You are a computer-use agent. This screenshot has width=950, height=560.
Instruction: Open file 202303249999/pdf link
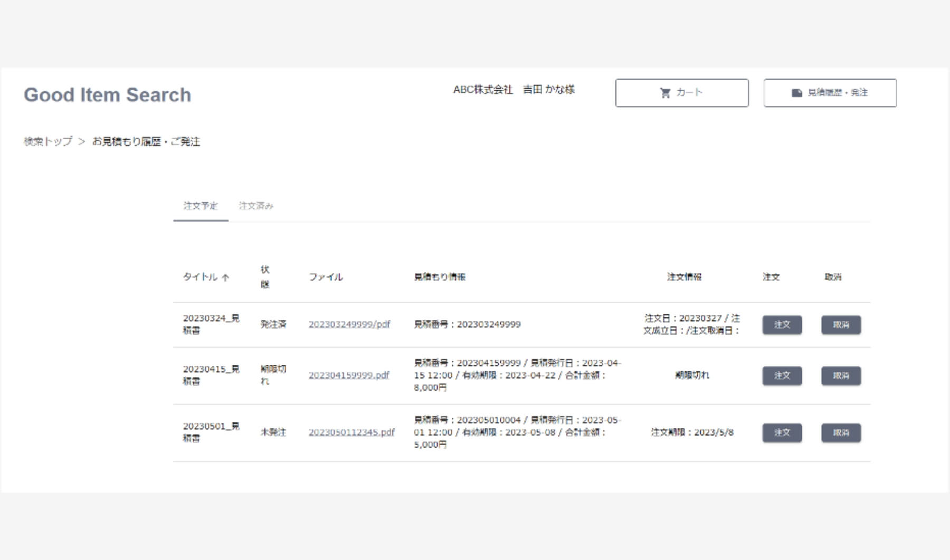click(349, 324)
